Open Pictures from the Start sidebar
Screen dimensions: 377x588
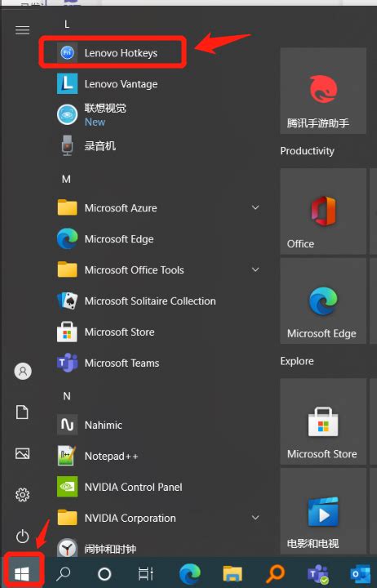[x=23, y=454]
